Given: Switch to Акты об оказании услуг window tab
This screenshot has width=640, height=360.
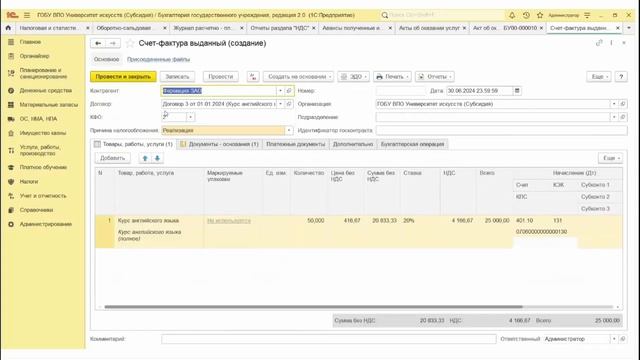Looking at the screenshot, I should [429, 28].
